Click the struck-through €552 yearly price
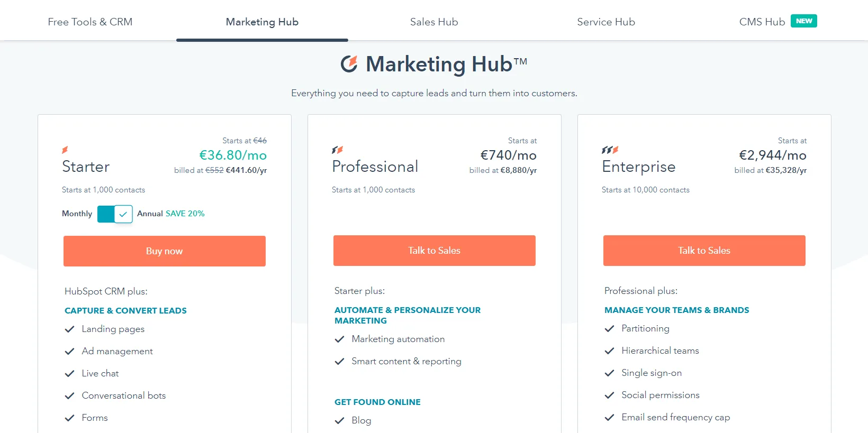868x433 pixels. click(214, 170)
